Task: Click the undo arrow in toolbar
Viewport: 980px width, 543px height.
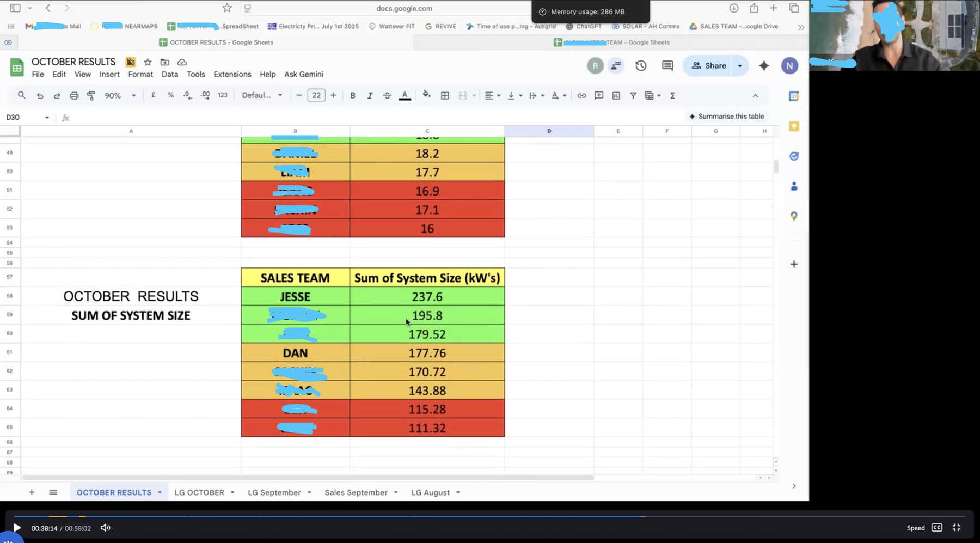Action: click(40, 95)
